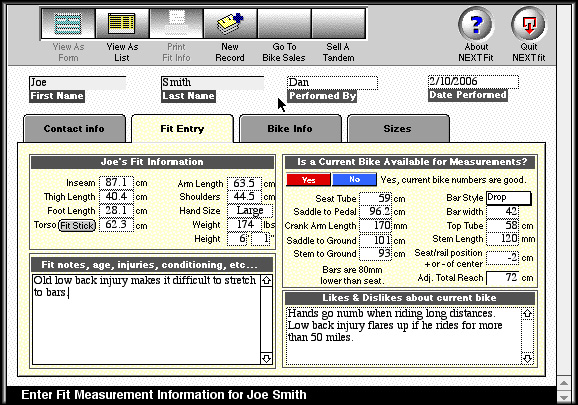Open the Sizes tab

pyautogui.click(x=398, y=129)
